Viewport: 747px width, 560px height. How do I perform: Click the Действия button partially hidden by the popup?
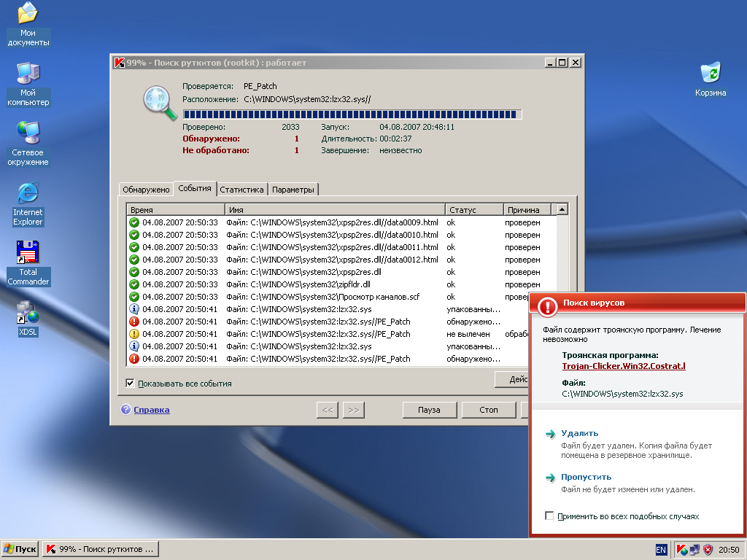(512, 379)
